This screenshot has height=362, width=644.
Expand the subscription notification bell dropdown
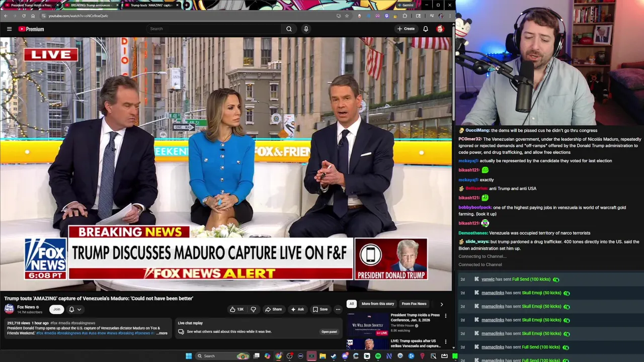[x=75, y=309]
